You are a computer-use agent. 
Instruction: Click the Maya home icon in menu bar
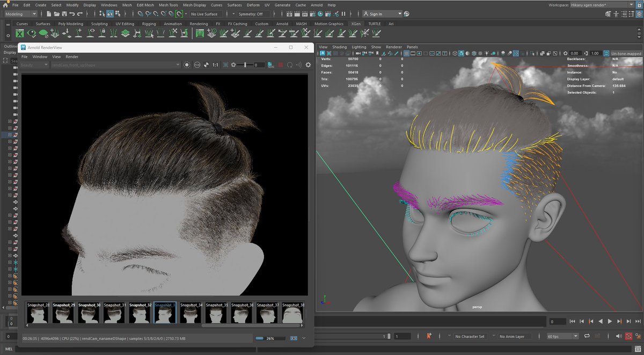click(x=5, y=5)
